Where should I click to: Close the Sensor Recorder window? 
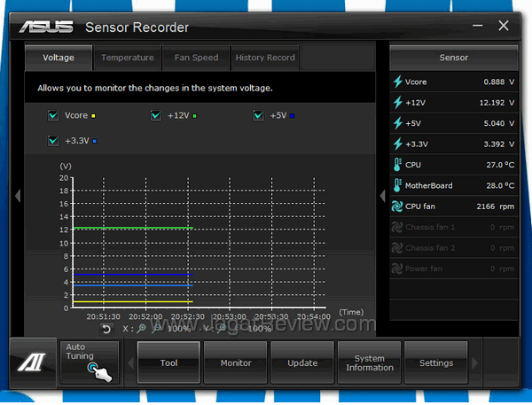(504, 26)
